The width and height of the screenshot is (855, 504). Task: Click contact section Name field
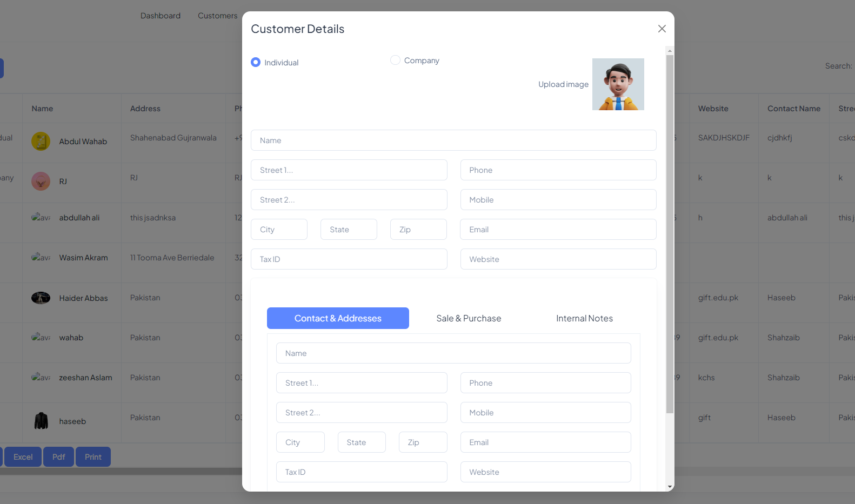point(453,353)
